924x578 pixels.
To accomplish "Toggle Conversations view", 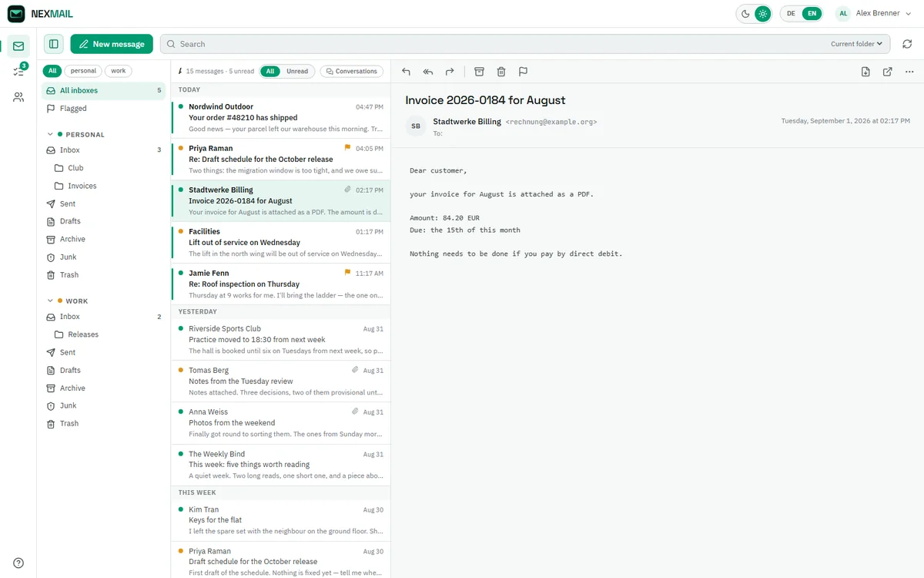I will coord(352,71).
